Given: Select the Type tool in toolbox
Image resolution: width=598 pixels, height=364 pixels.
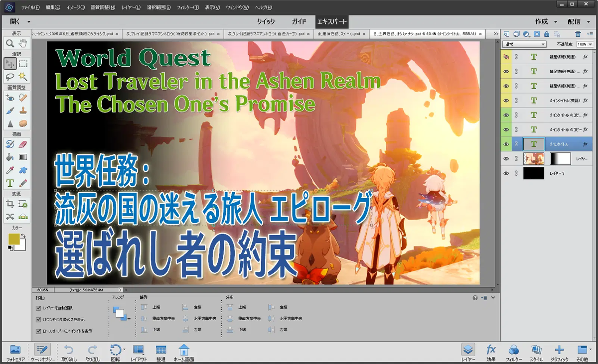Looking at the screenshot, I should tap(9, 183).
